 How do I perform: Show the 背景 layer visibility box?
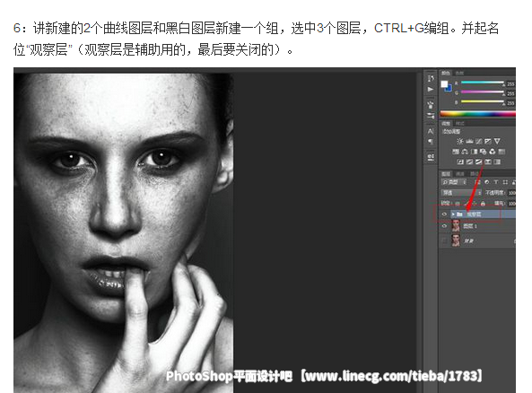[444, 240]
